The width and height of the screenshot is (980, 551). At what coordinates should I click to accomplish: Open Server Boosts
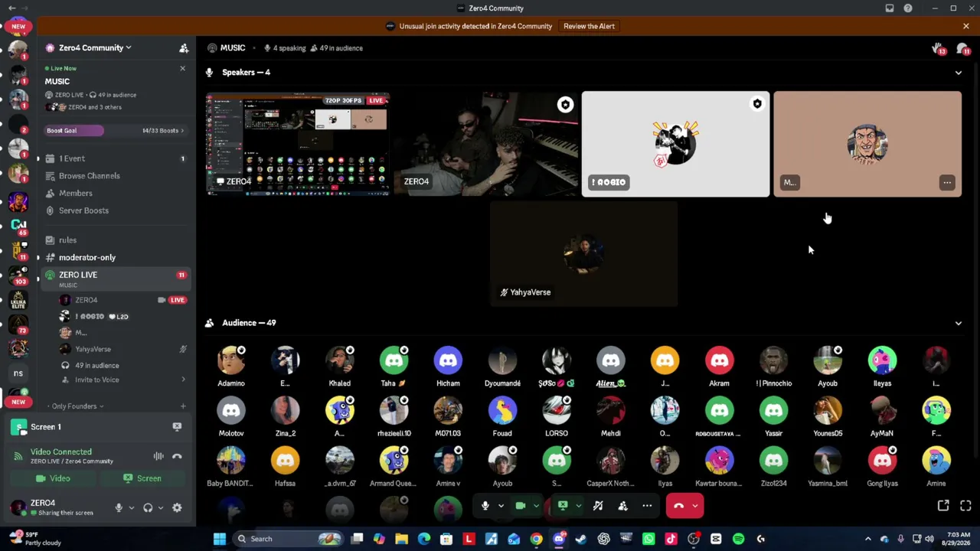point(115,210)
